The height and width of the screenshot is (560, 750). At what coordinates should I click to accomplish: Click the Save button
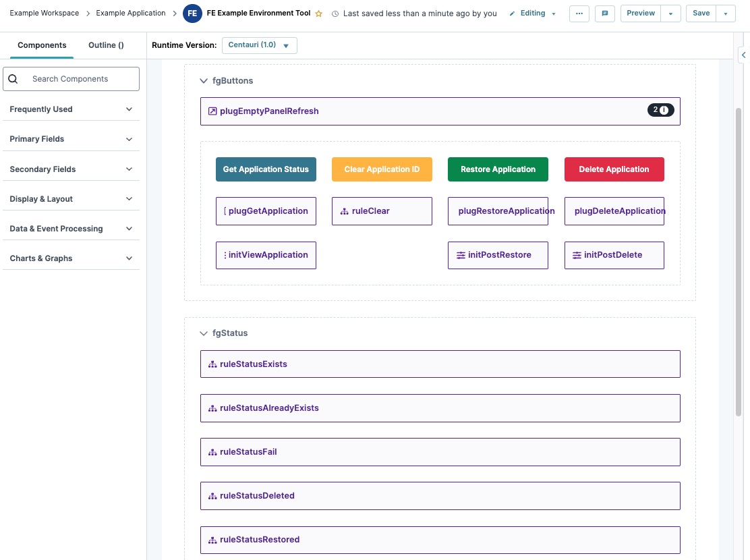pyautogui.click(x=701, y=13)
